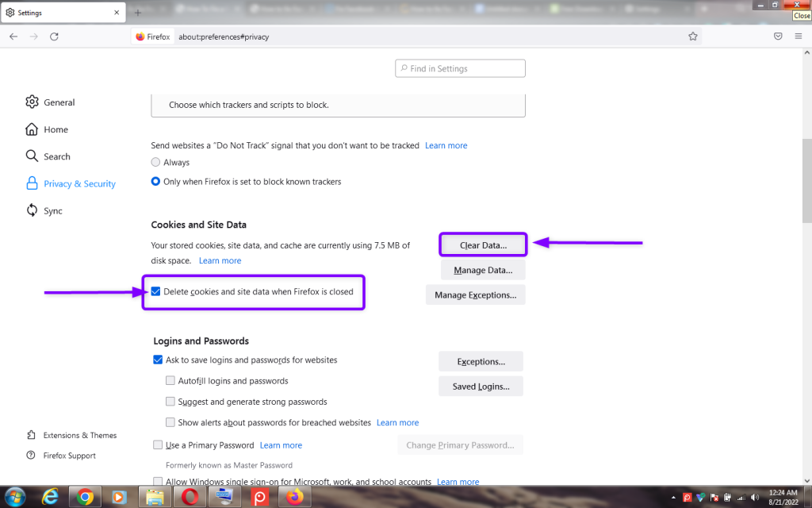The image size is (812, 508).
Task: Show hidden system tray icons
Action: pyautogui.click(x=673, y=498)
